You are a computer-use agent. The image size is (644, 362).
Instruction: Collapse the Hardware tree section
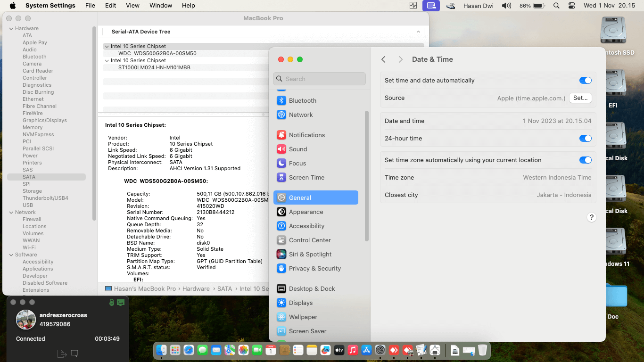[x=11, y=28]
